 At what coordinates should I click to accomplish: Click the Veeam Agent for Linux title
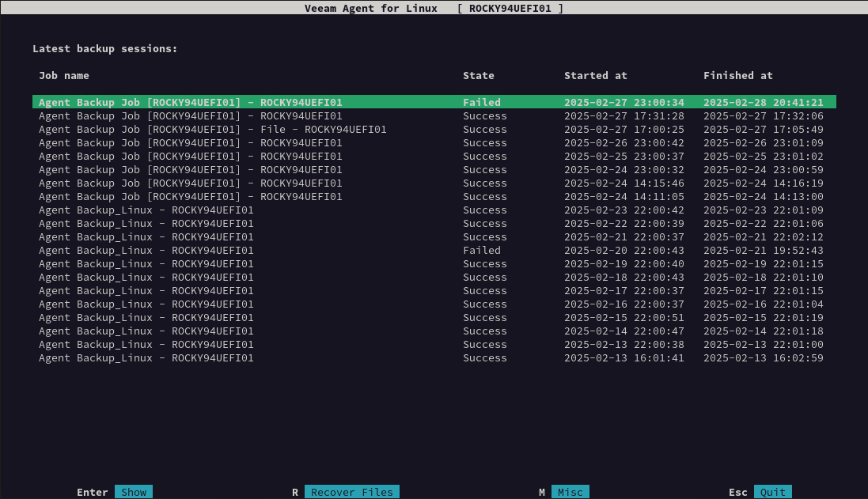pos(371,8)
